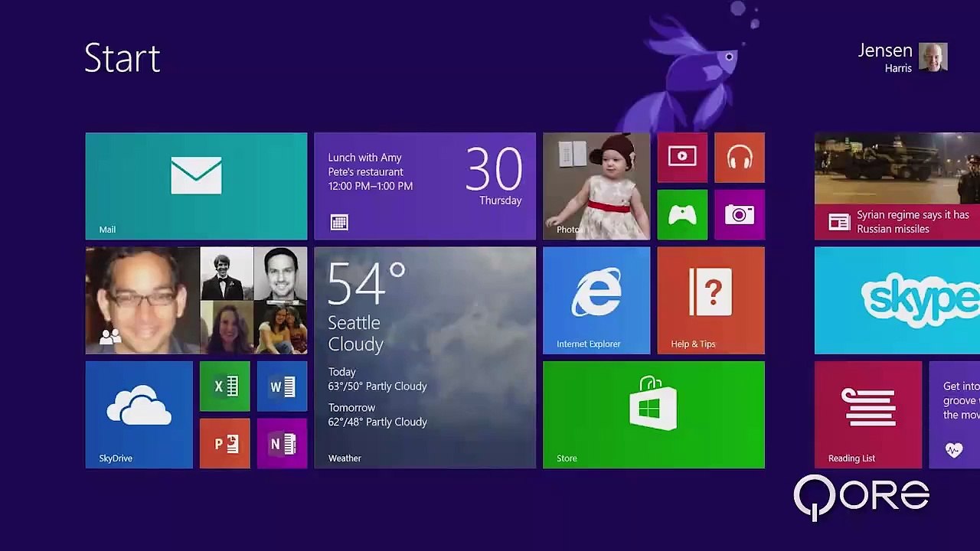Click the 54° temperature reading

click(367, 284)
